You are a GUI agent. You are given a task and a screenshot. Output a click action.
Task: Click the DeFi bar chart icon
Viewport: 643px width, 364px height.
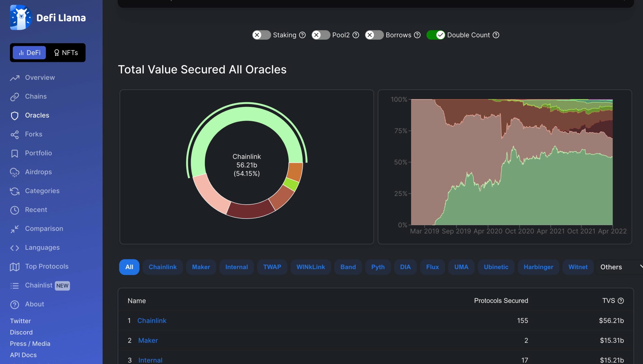tap(21, 53)
